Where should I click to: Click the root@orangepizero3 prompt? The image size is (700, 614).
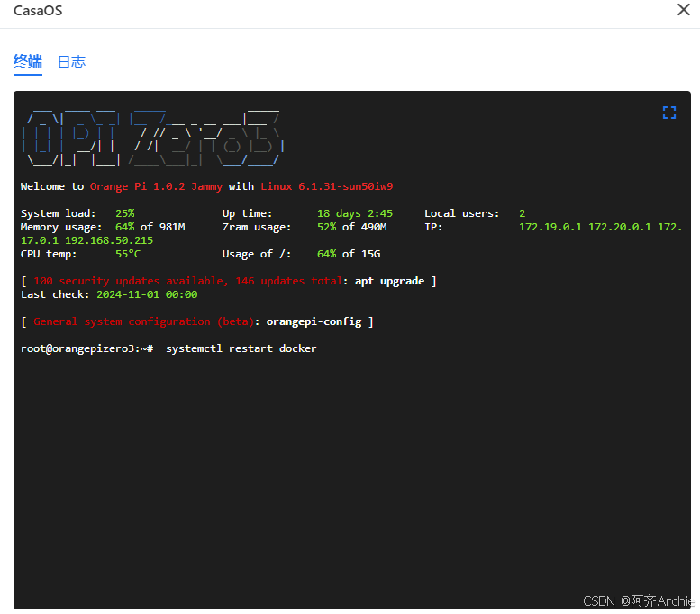tap(87, 348)
